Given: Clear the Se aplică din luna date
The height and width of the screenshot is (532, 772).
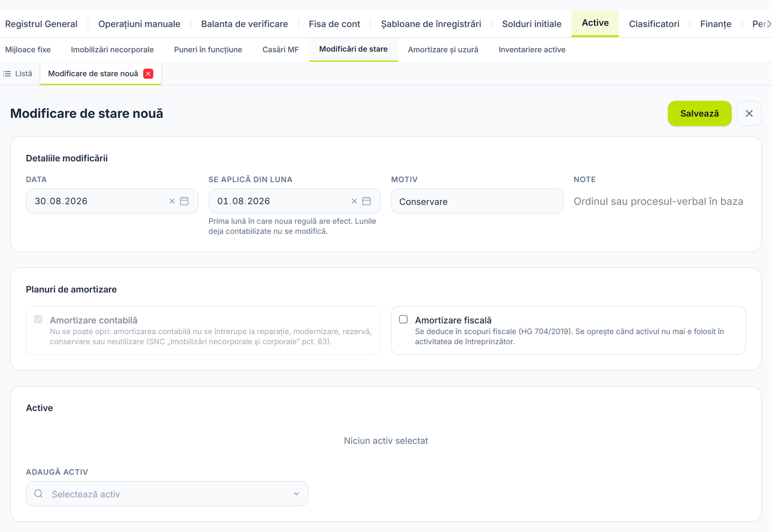Looking at the screenshot, I should tap(354, 201).
